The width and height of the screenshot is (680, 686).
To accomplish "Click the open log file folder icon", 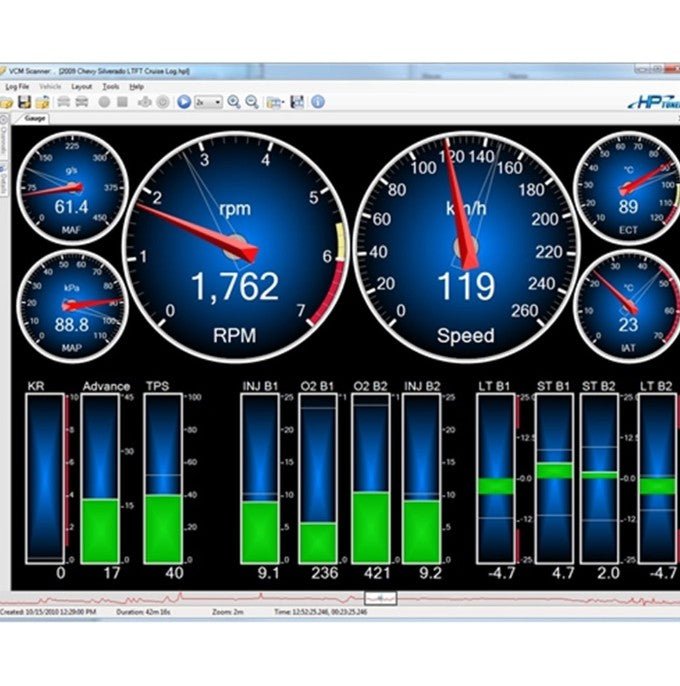I will 6,102.
